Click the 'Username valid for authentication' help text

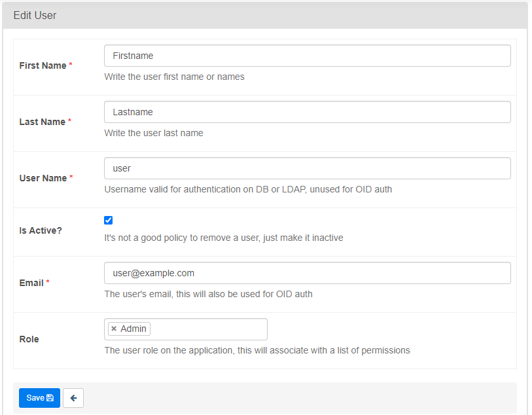click(248, 189)
